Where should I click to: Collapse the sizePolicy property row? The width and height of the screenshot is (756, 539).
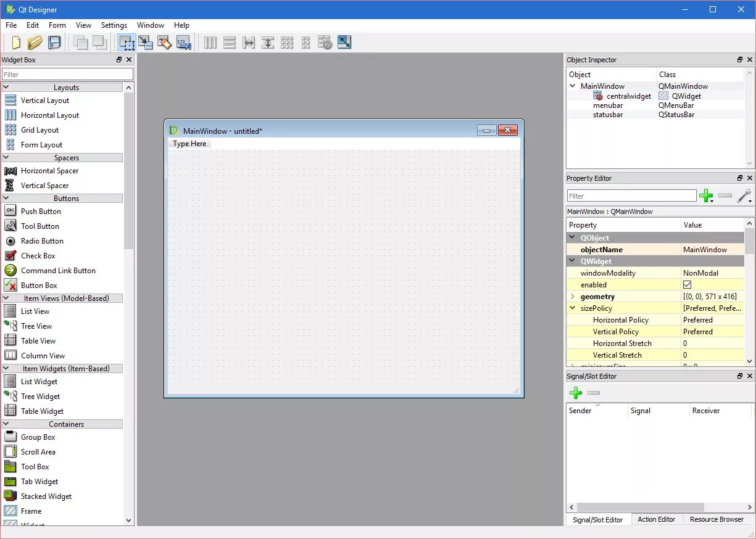coord(573,308)
